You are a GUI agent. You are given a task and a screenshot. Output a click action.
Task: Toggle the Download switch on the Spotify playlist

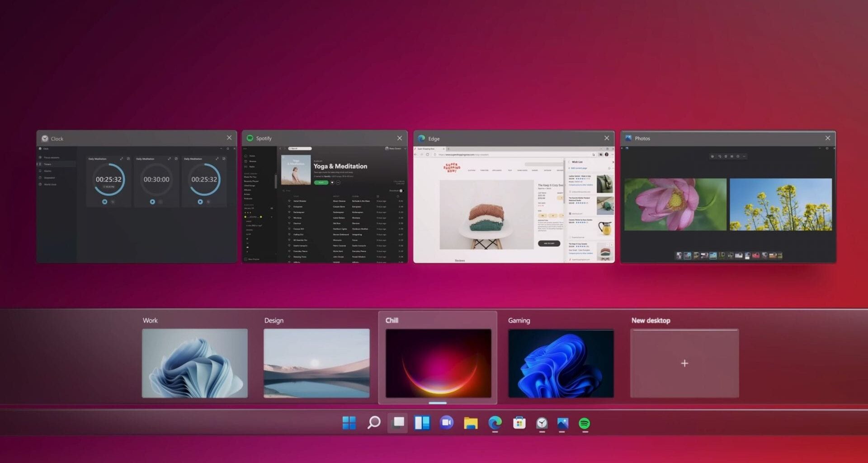401,191
